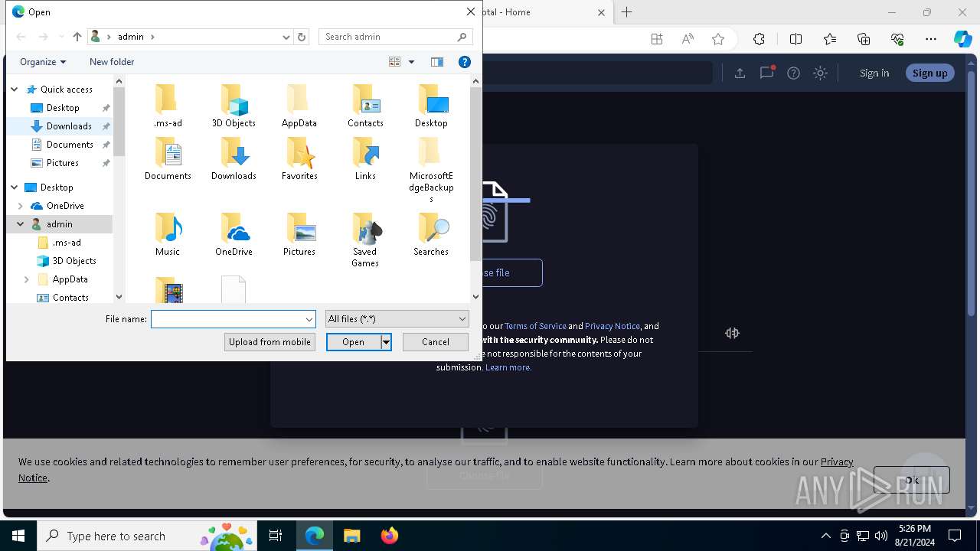Click the Task View taskbar icon
This screenshot has width=980, height=551.
tap(276, 536)
